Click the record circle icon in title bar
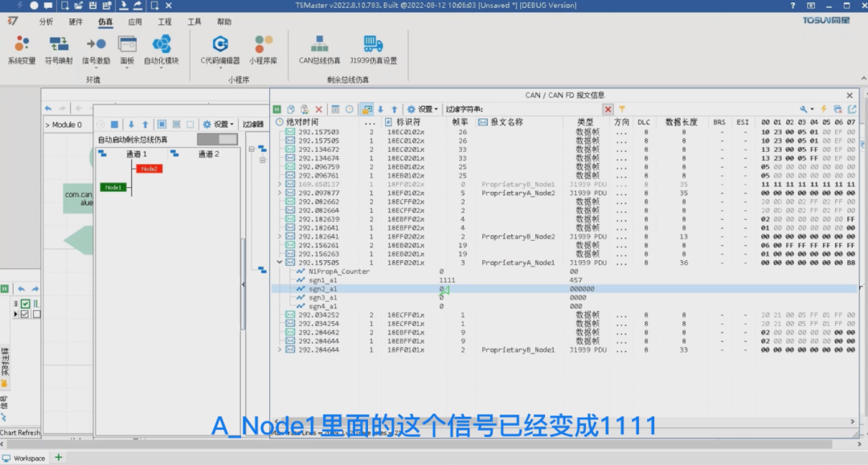This screenshot has height=465, width=868. click(35, 5)
